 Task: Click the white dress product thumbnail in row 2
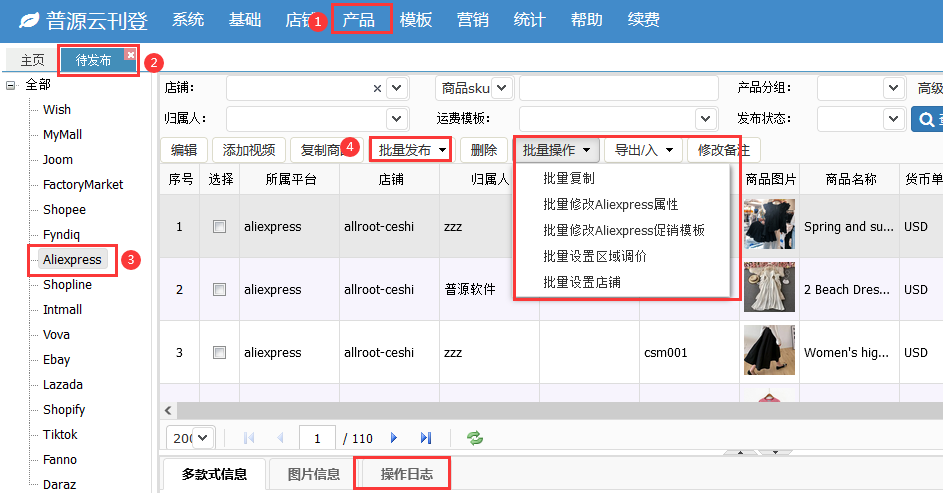pos(769,287)
